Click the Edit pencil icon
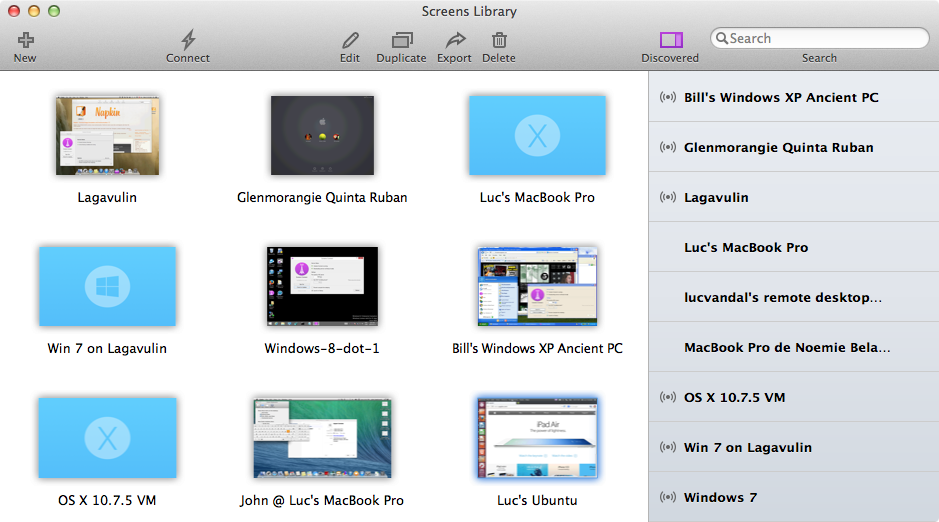 click(350, 40)
